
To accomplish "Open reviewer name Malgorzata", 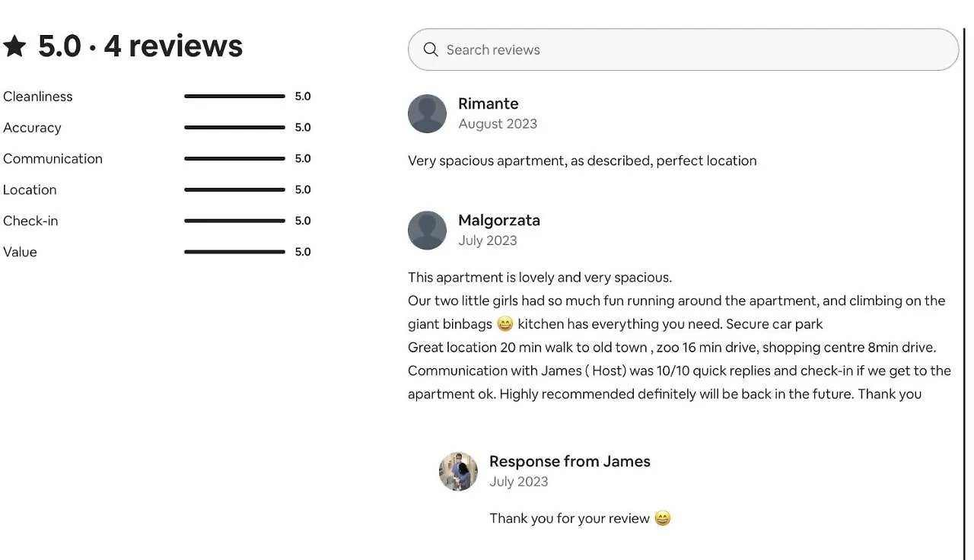I will click(499, 220).
